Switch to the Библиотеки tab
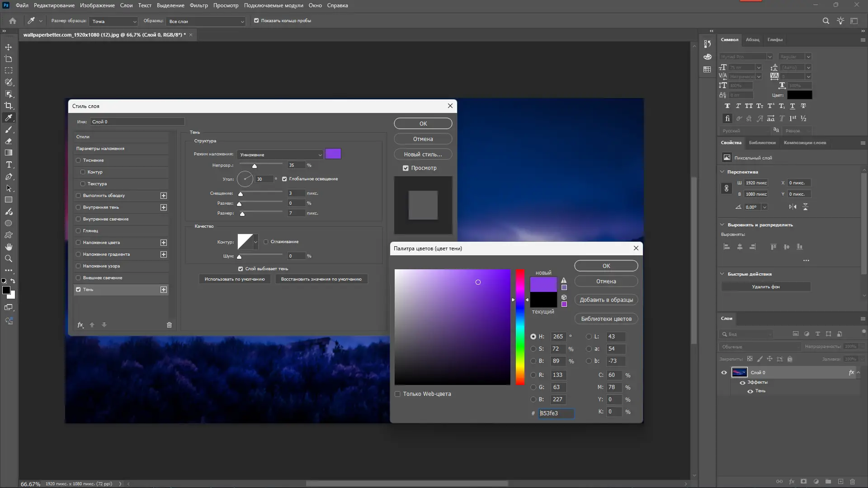This screenshot has height=488, width=868. click(762, 143)
